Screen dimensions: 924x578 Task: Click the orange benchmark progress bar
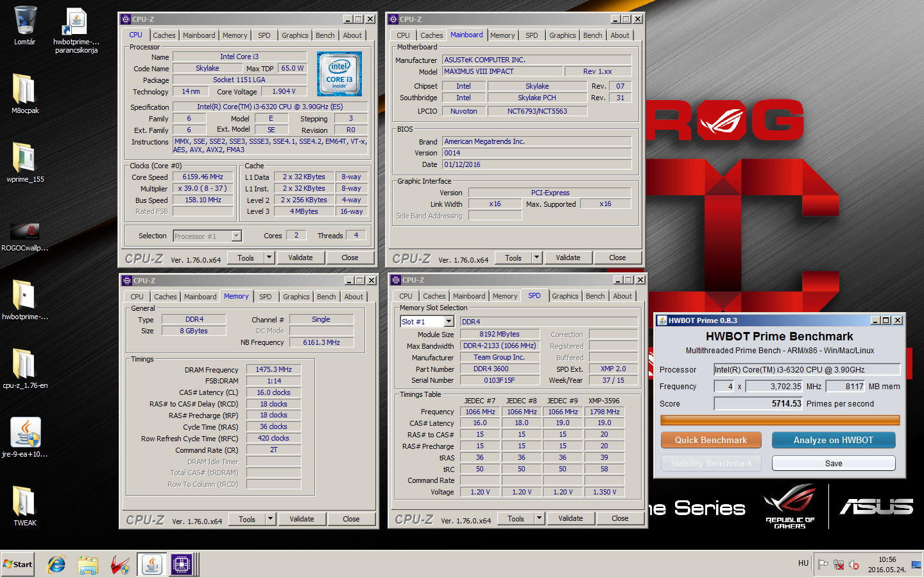[x=780, y=420]
